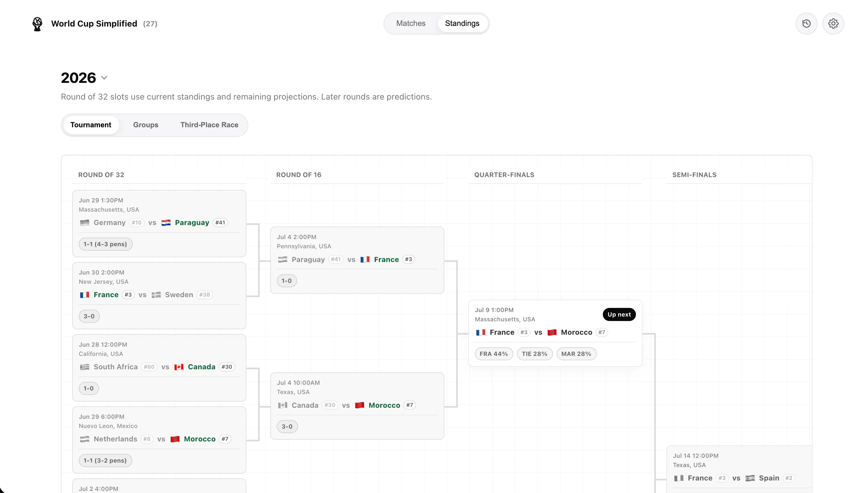
Task: Click the ROUND OF 16 column header
Action: tap(299, 175)
